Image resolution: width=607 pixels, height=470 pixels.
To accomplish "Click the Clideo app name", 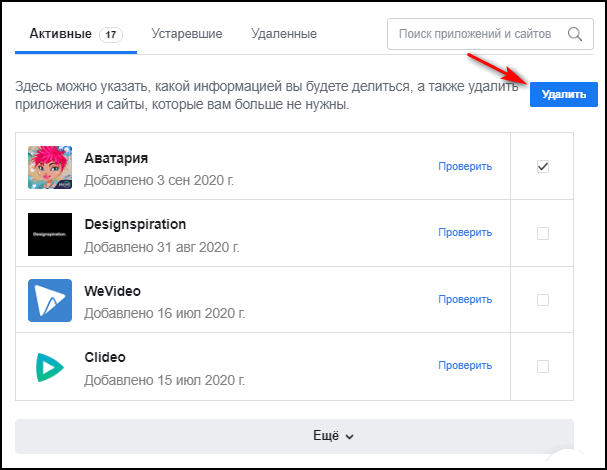I will coord(105,357).
